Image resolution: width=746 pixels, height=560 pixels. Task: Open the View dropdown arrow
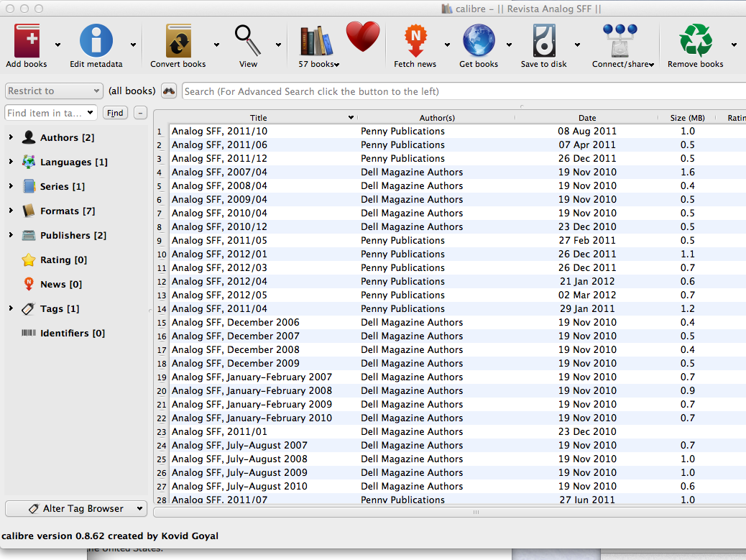pyautogui.click(x=278, y=45)
